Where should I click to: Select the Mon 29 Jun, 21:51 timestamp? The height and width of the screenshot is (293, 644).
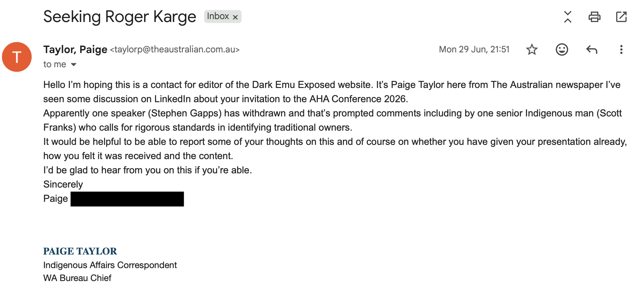[x=474, y=49]
